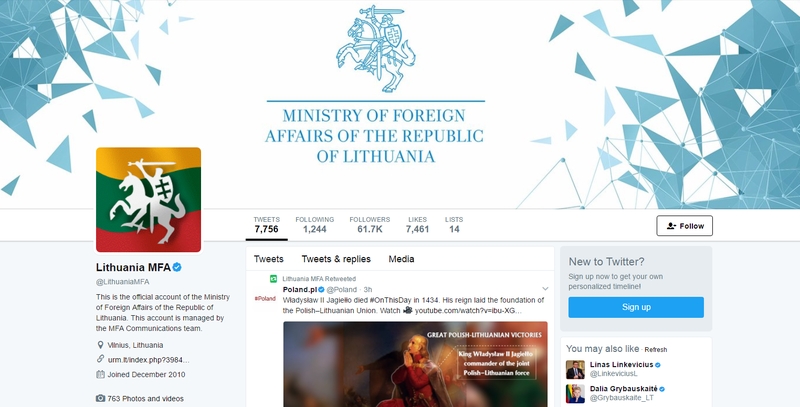Click the #Poland avatar next to the tweet
The height and width of the screenshot is (407, 800).
pos(265,298)
